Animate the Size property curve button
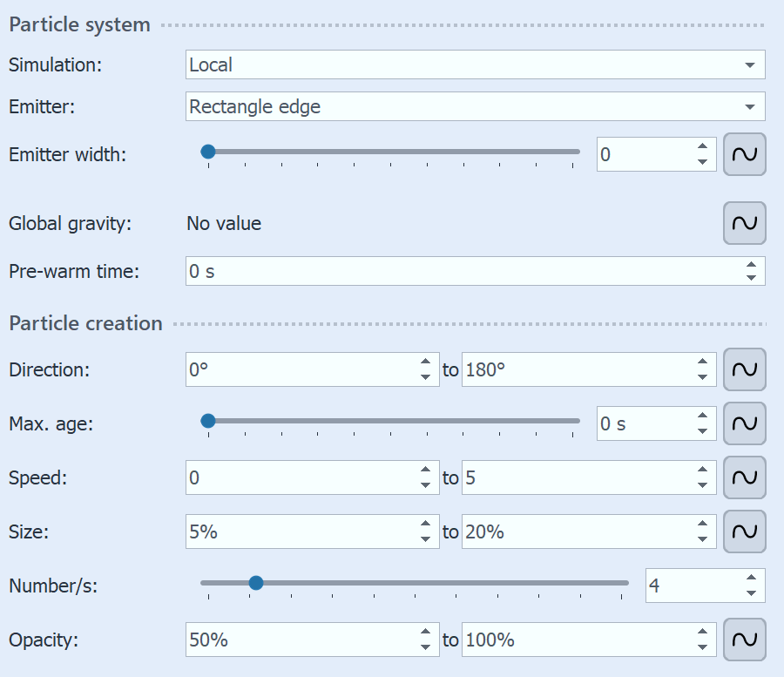784x677 pixels. (x=745, y=531)
